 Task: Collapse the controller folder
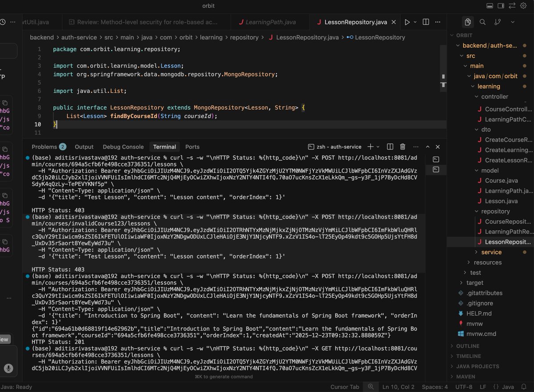click(494, 96)
